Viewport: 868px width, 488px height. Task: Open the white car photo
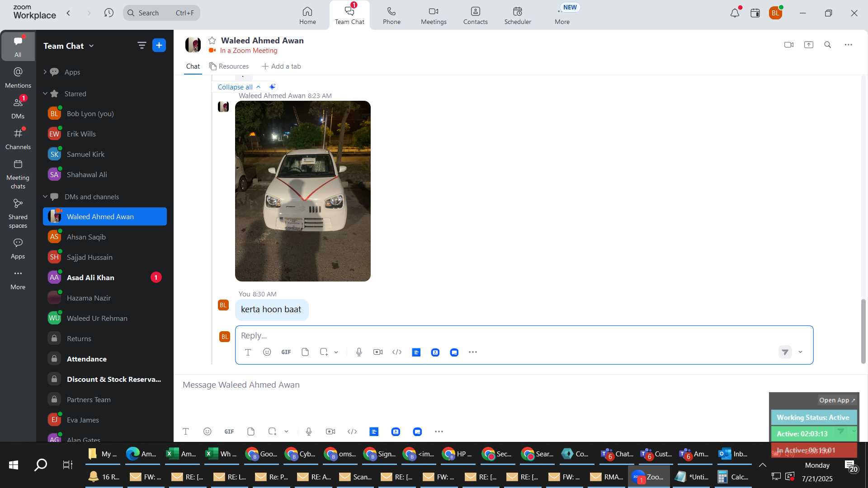point(303,191)
